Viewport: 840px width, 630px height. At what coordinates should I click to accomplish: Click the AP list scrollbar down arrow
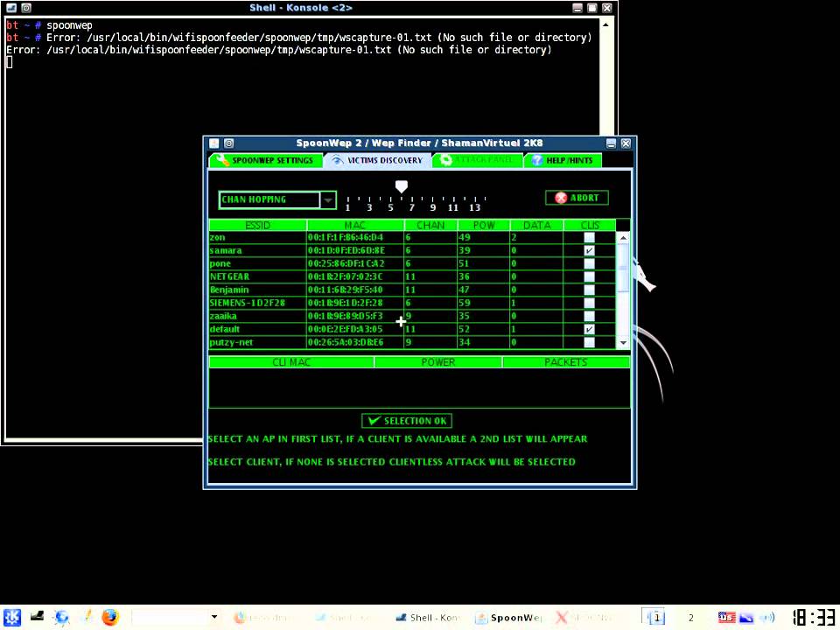tap(623, 343)
